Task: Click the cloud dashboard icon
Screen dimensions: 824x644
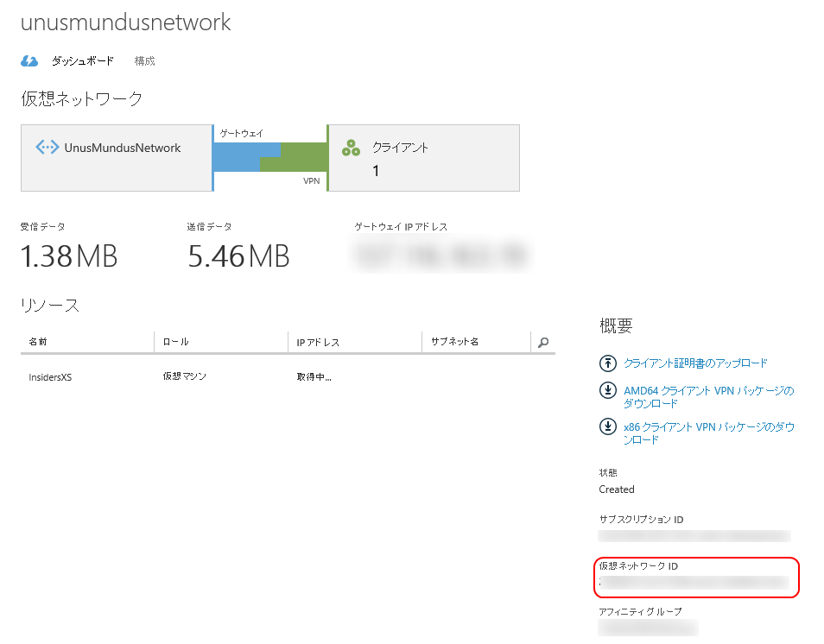Action: pyautogui.click(x=29, y=61)
